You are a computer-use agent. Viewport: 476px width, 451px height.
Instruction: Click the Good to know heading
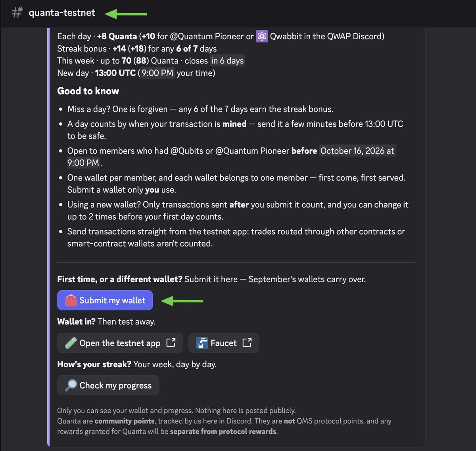(x=88, y=91)
